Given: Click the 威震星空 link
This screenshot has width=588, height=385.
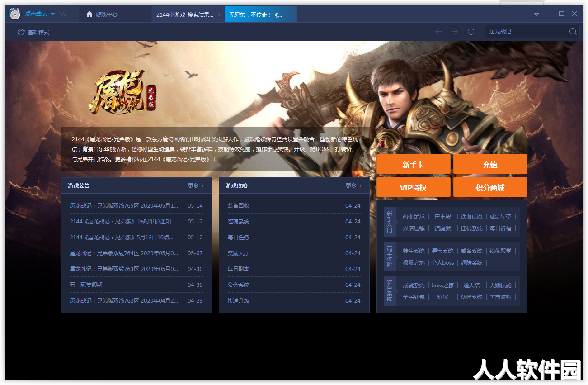Looking at the screenshot, I should (x=500, y=217).
